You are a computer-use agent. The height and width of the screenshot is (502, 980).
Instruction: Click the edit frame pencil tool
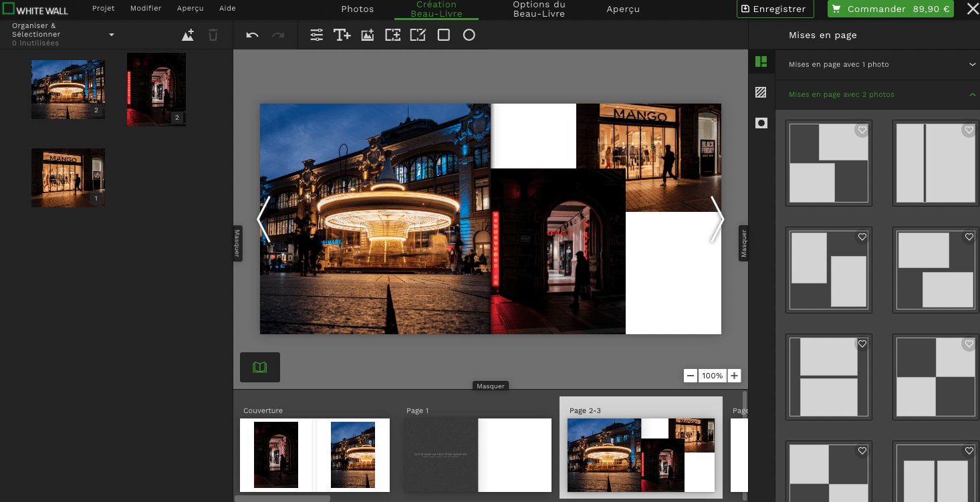pyautogui.click(x=418, y=35)
